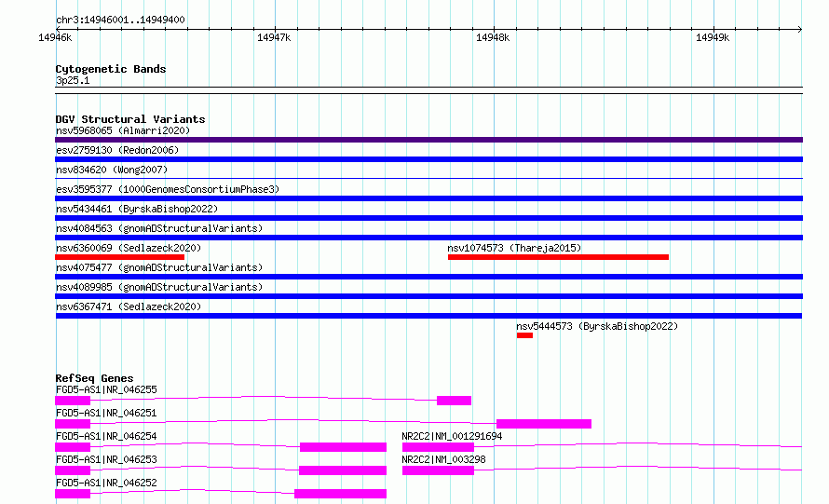Screen dimensions: 829x504
Task: Open the nsv6360069 (Sedlazeck2020) variant label
Action: point(129,248)
